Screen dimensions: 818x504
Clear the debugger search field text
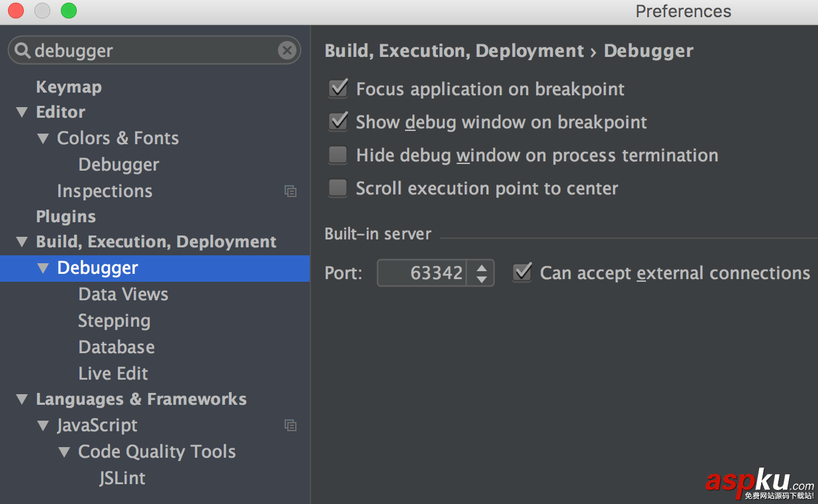(287, 51)
